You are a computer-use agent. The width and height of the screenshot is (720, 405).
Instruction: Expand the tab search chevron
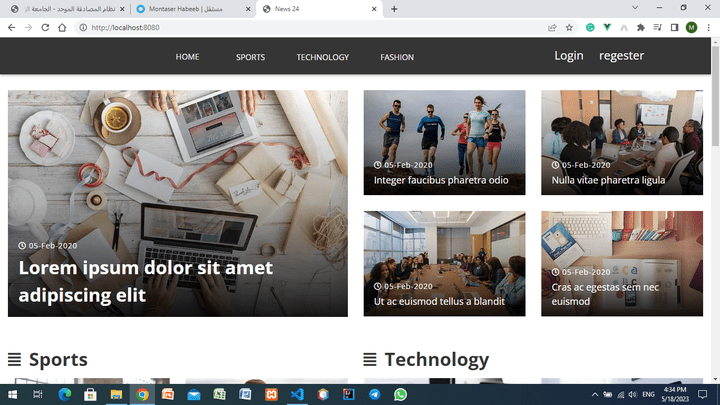(635, 8)
